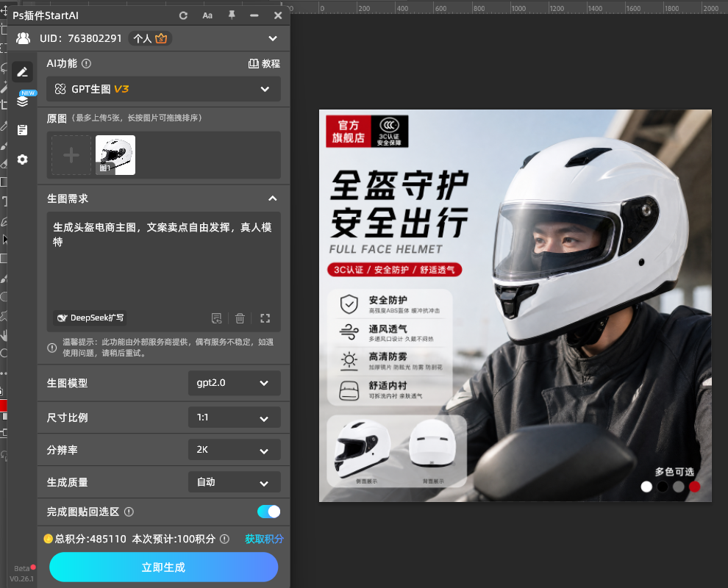
Task: Click the red foreground color swatch
Action: [3, 406]
